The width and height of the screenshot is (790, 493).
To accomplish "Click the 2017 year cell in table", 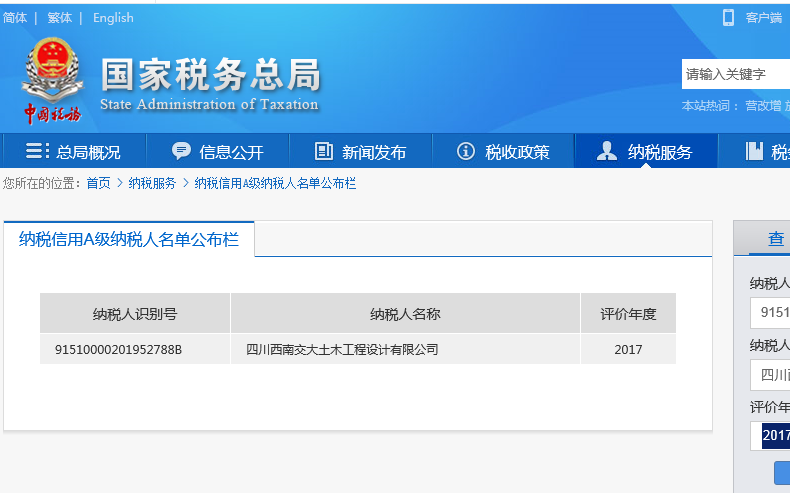I will pyautogui.click(x=628, y=349).
